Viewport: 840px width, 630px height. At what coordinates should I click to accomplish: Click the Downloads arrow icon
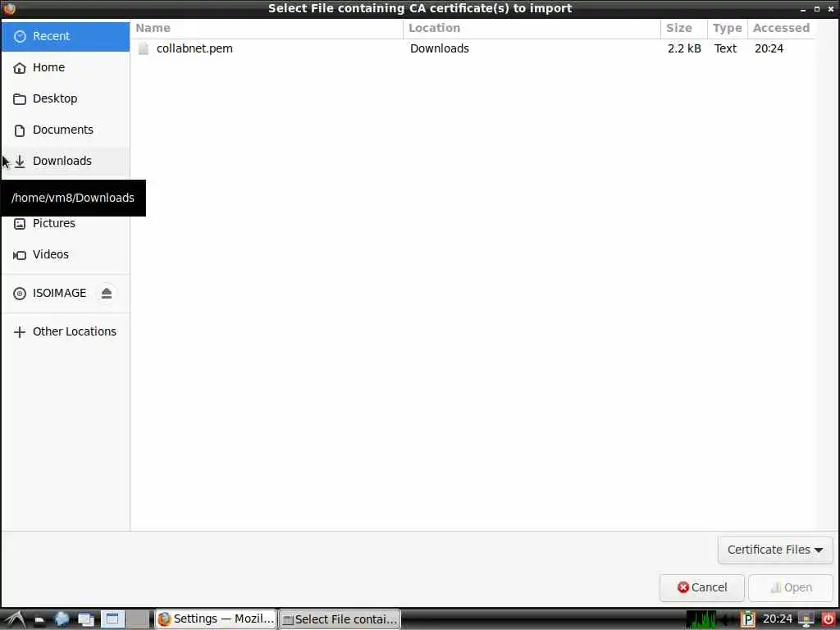point(20,162)
